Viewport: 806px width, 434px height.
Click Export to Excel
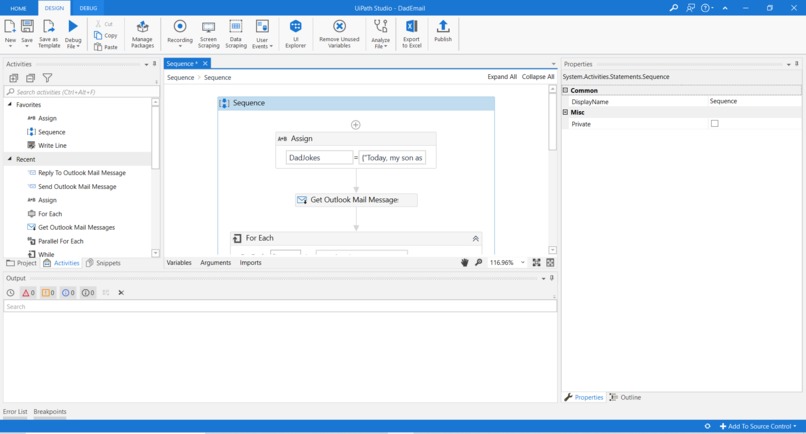tap(411, 34)
